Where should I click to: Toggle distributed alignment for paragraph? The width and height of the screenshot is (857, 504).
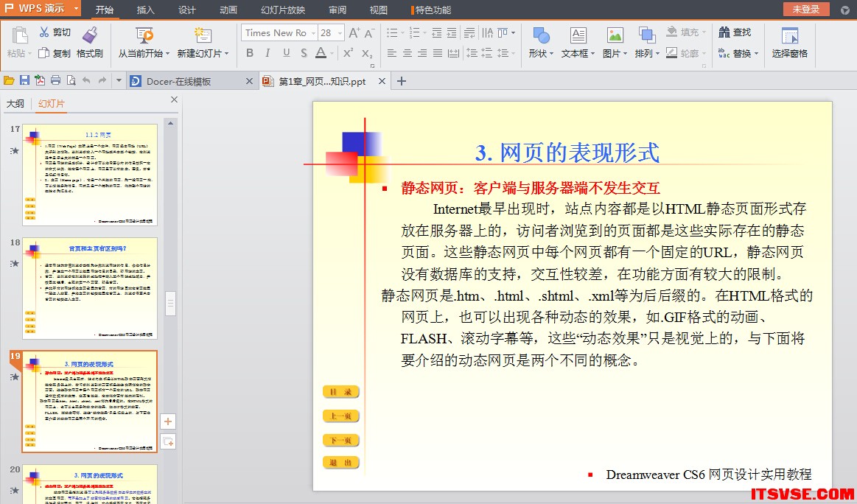pyautogui.click(x=454, y=53)
